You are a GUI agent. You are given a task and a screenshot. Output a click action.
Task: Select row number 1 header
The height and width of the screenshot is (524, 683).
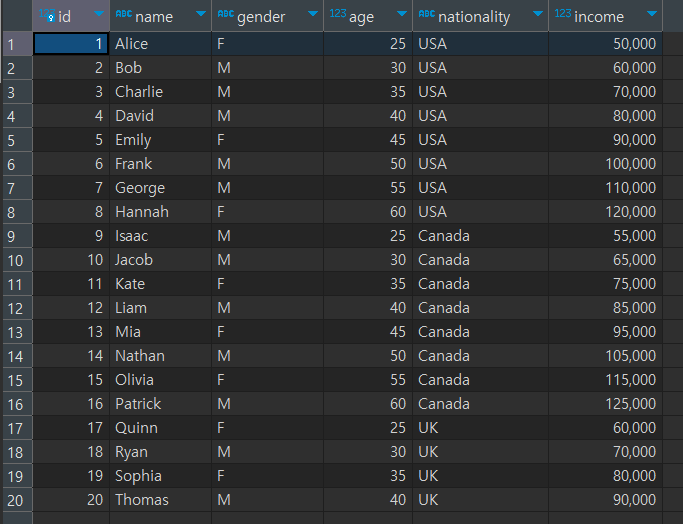coord(17,44)
